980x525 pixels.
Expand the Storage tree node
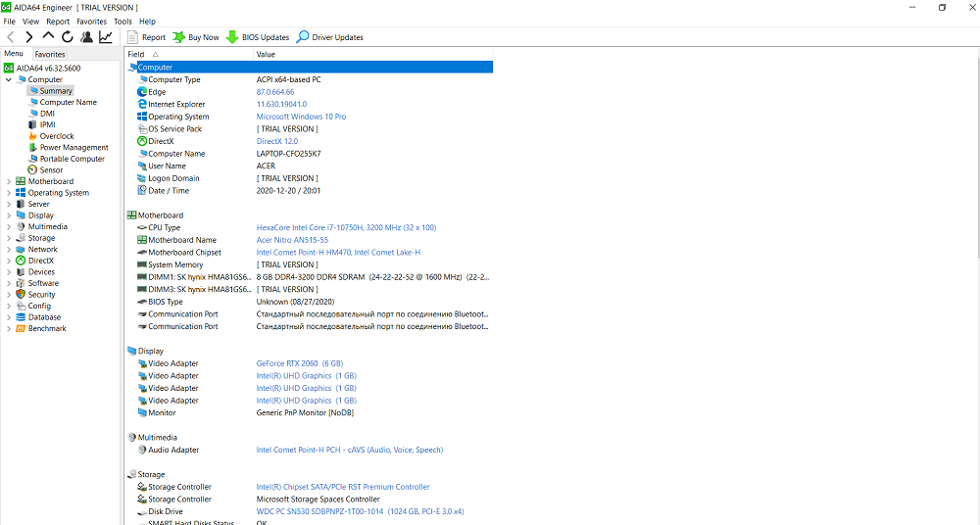coord(9,238)
